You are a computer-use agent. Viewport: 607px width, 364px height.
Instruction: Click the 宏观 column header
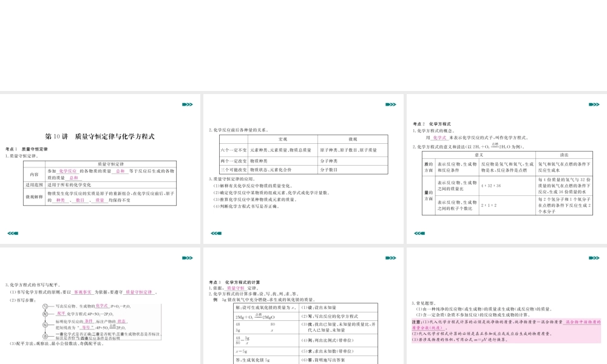[283, 140]
